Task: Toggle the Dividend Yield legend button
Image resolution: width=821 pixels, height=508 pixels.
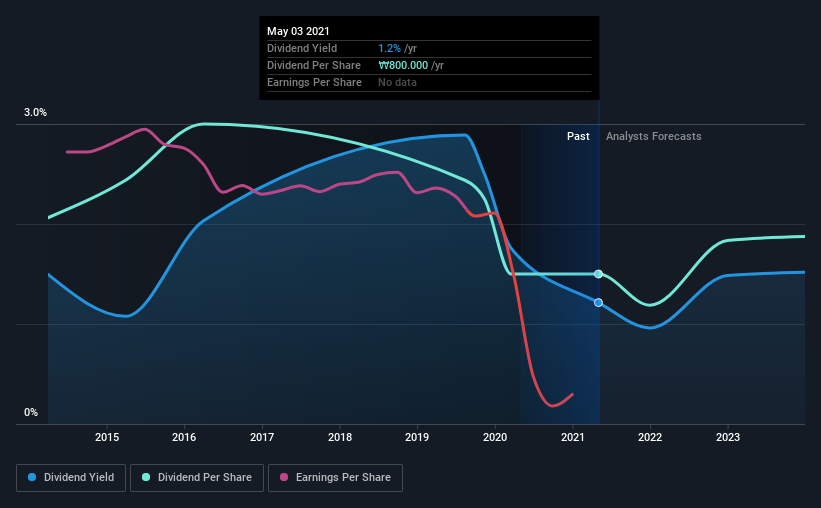Action: tap(71, 478)
